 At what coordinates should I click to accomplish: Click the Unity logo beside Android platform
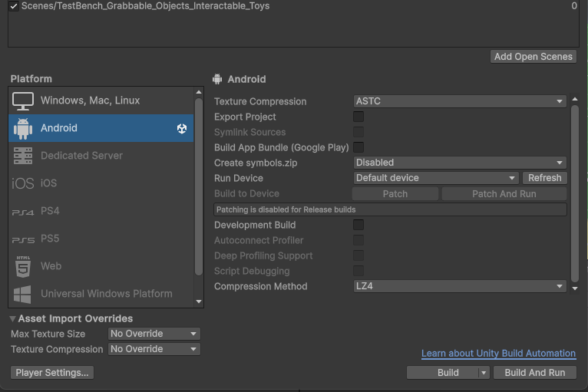tap(182, 129)
